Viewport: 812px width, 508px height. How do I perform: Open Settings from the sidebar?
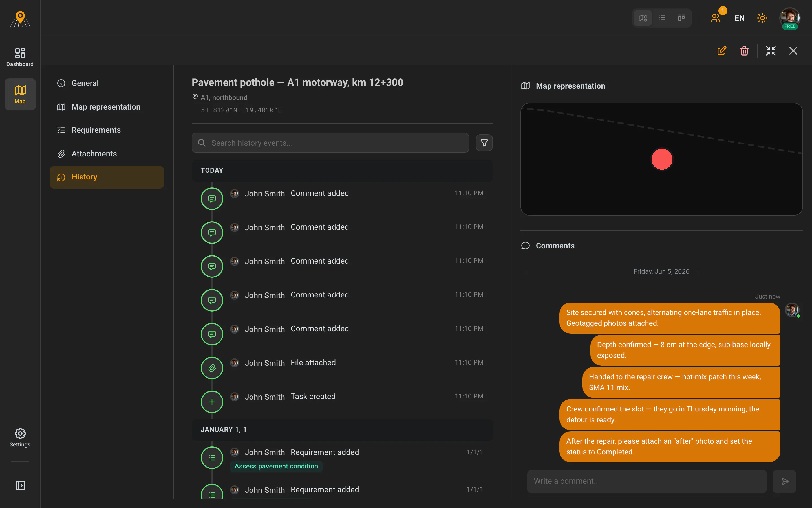[x=20, y=437]
